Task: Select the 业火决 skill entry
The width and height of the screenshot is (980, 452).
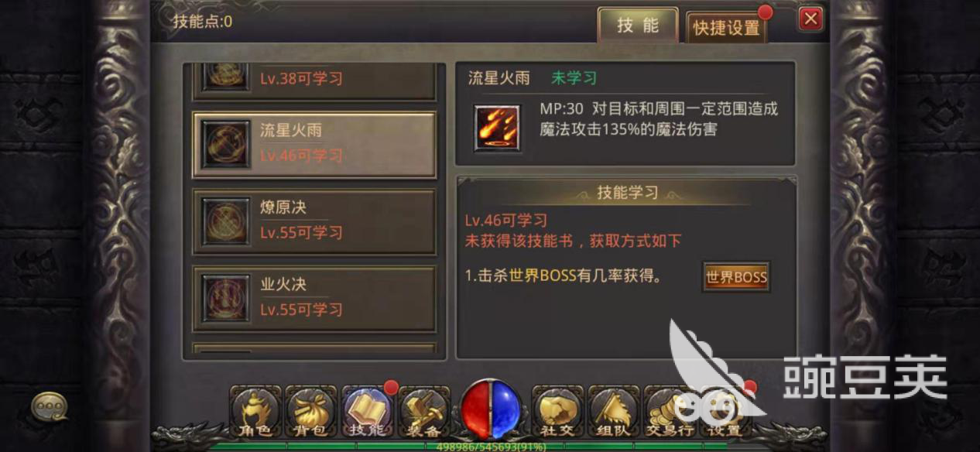Action: (314, 298)
